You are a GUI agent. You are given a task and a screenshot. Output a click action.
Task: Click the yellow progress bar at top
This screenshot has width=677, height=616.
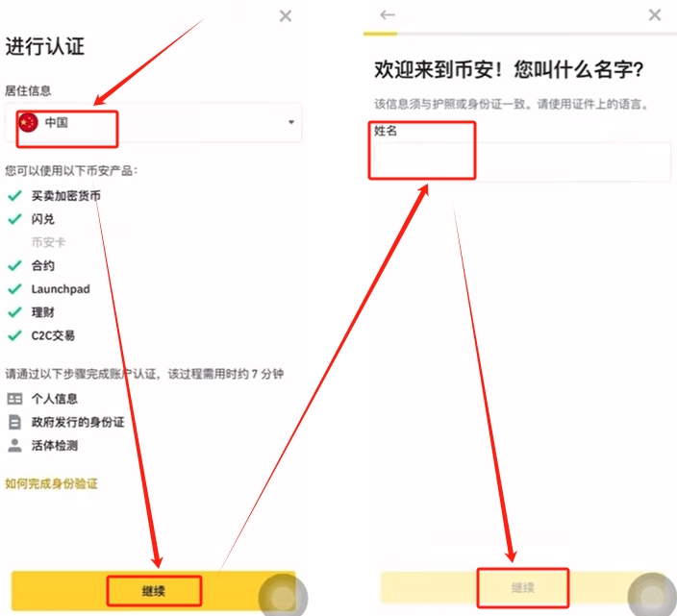380,34
